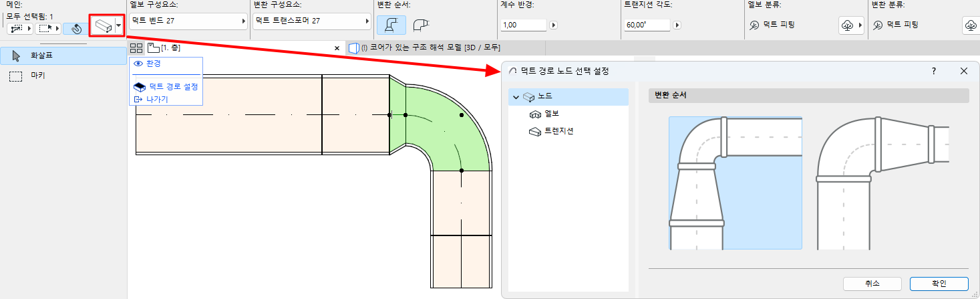Click the 변환 순서 panel header

(x=808, y=95)
